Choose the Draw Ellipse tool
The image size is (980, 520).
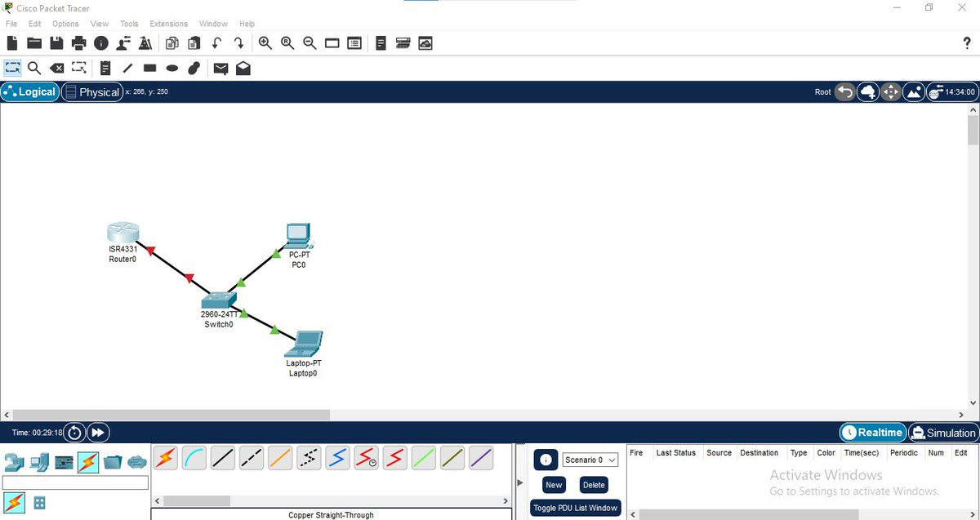tap(172, 68)
